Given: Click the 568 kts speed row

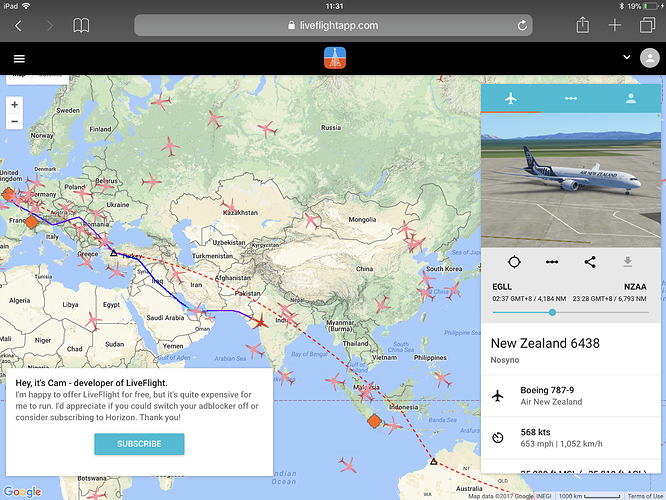Looking at the screenshot, I should click(x=570, y=438).
